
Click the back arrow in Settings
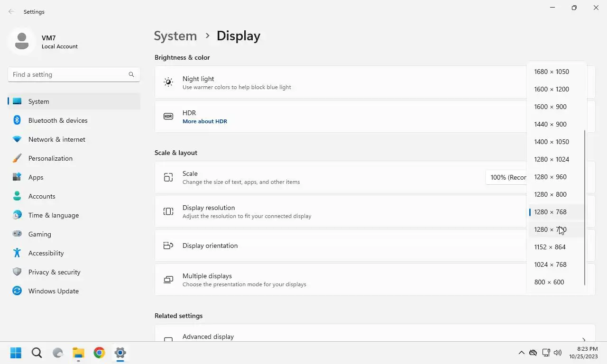11,12
